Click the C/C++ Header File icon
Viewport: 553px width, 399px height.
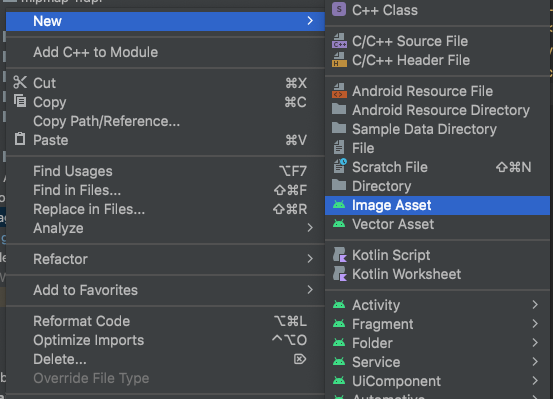[339, 60]
